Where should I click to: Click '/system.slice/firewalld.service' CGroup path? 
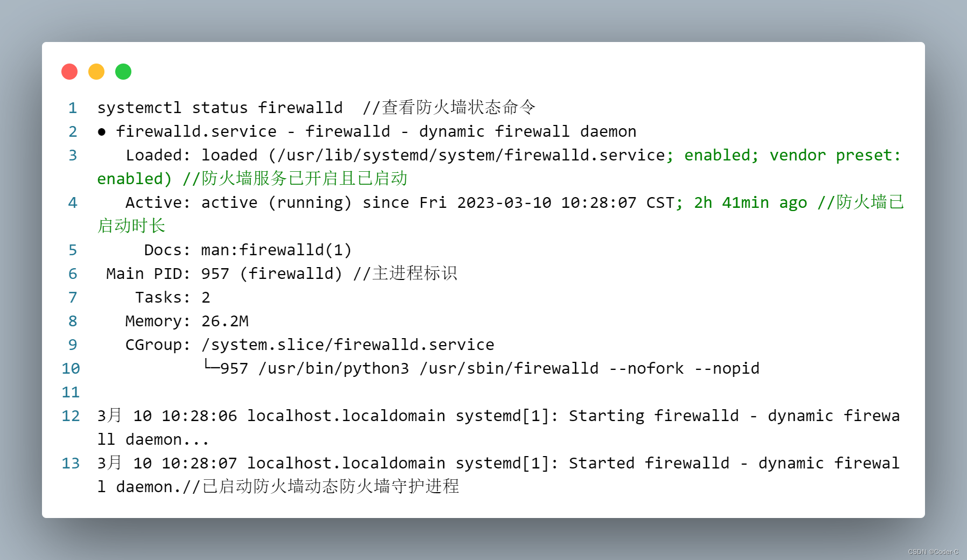(348, 345)
